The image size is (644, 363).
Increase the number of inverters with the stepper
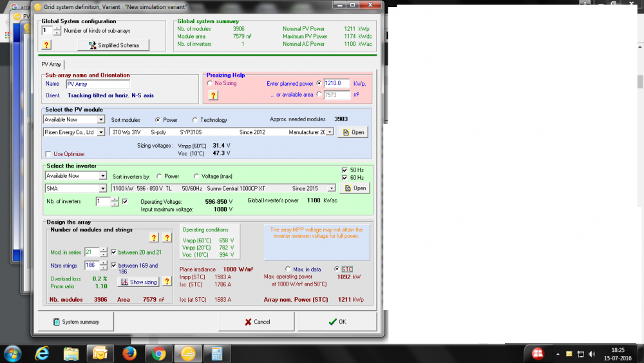click(115, 199)
